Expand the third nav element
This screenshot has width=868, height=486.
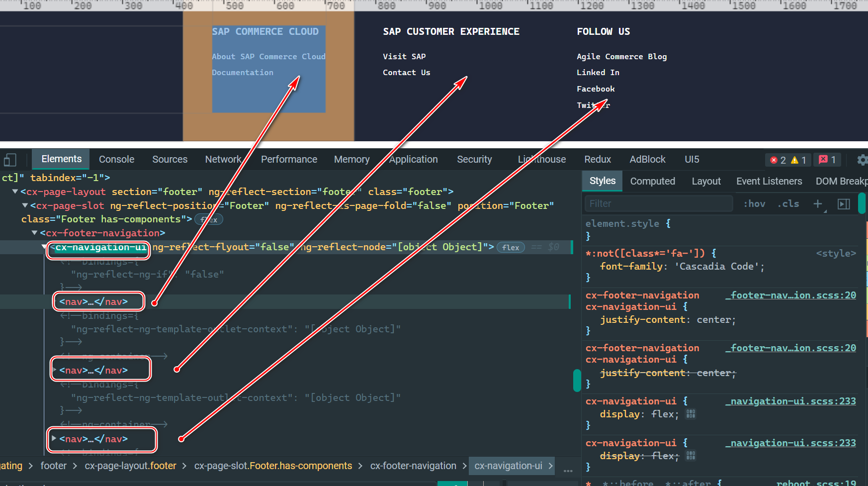point(54,439)
